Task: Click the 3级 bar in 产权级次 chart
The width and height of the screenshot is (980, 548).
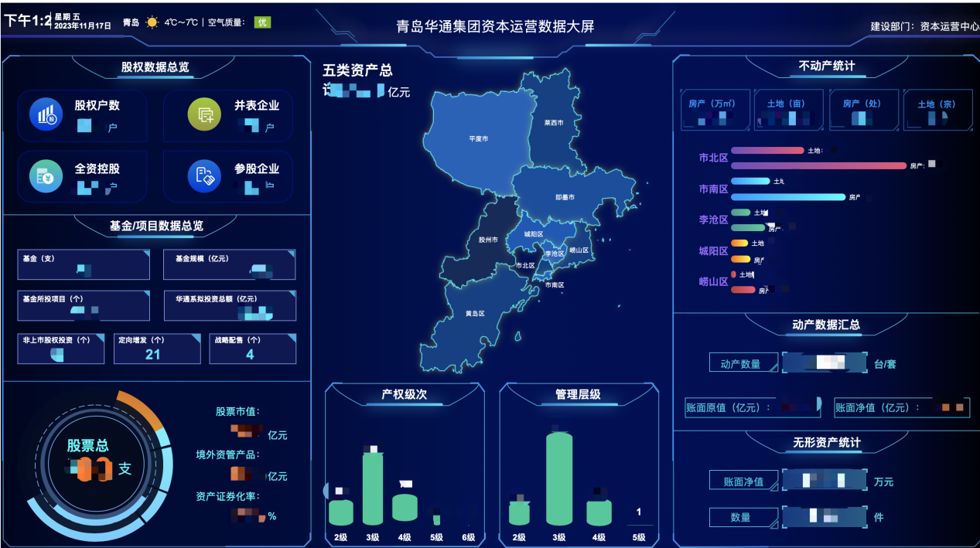Action: (373, 488)
